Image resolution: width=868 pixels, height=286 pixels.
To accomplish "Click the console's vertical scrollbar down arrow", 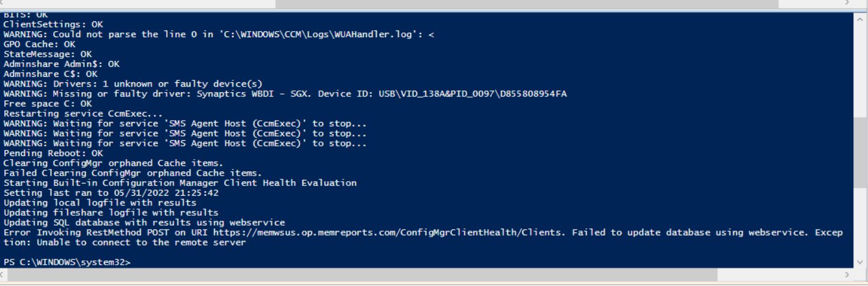I will pos(860,261).
